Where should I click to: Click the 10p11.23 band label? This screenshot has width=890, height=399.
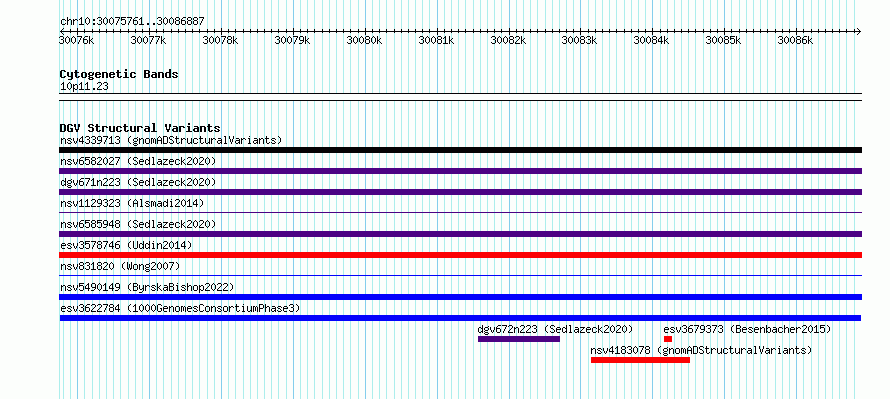[84, 87]
